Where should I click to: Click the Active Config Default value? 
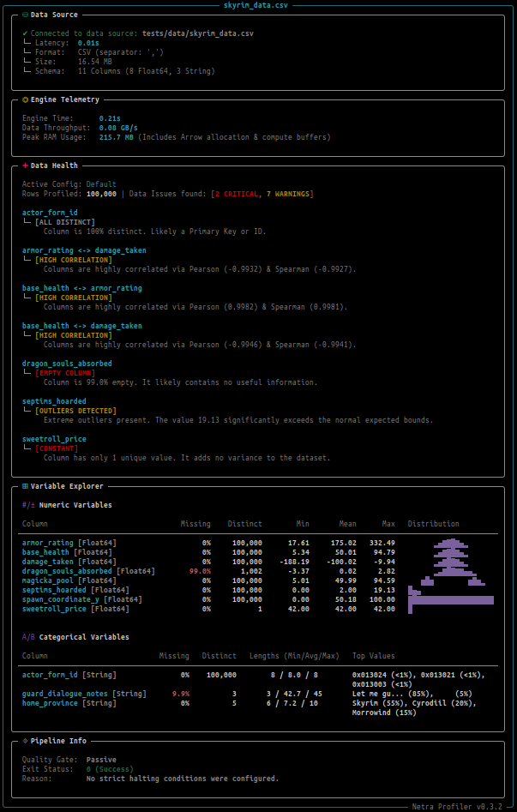coord(101,184)
